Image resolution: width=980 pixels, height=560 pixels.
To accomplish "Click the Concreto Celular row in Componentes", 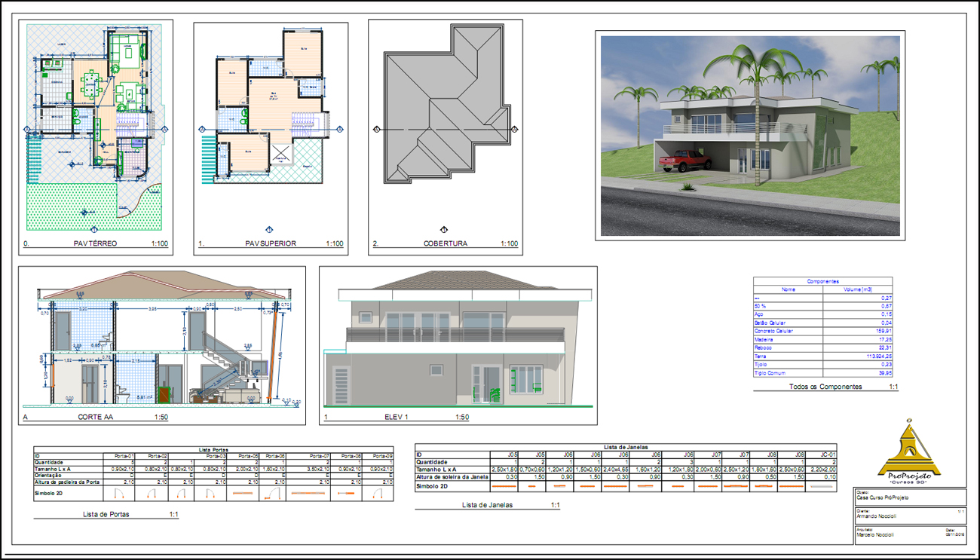I will point(788,331).
